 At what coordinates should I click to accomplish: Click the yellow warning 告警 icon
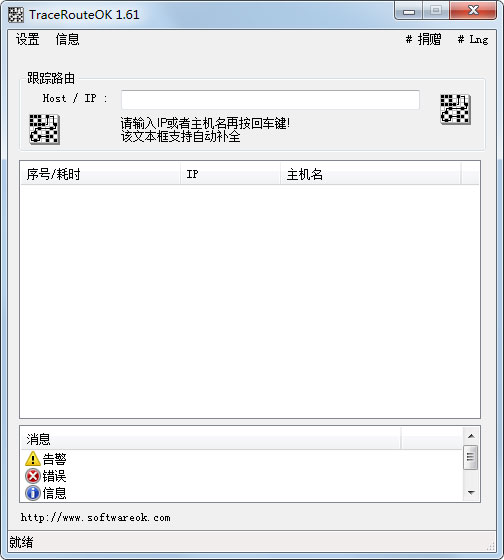tap(33, 459)
